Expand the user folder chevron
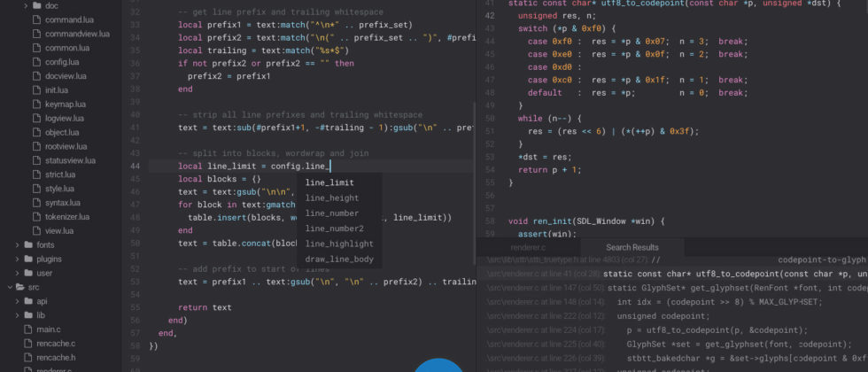Viewport: 868px width, 372px height. 16,273
